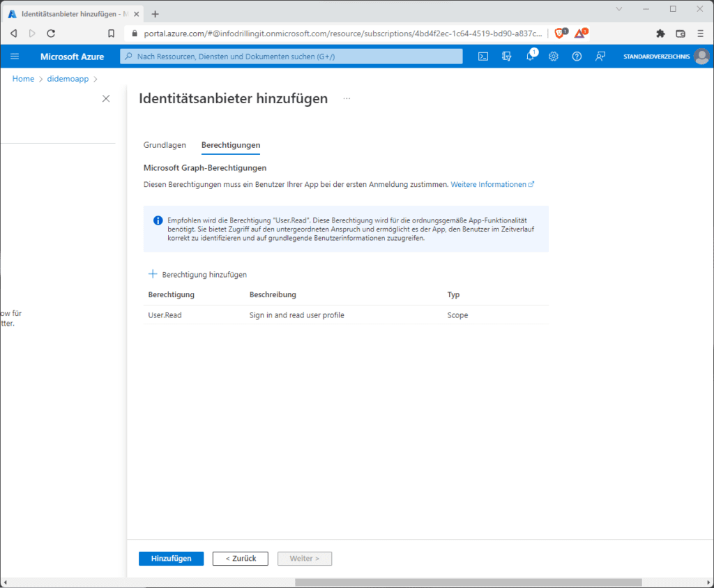The width and height of the screenshot is (714, 588).
Task: Click the Typ column header
Action: [x=453, y=294]
